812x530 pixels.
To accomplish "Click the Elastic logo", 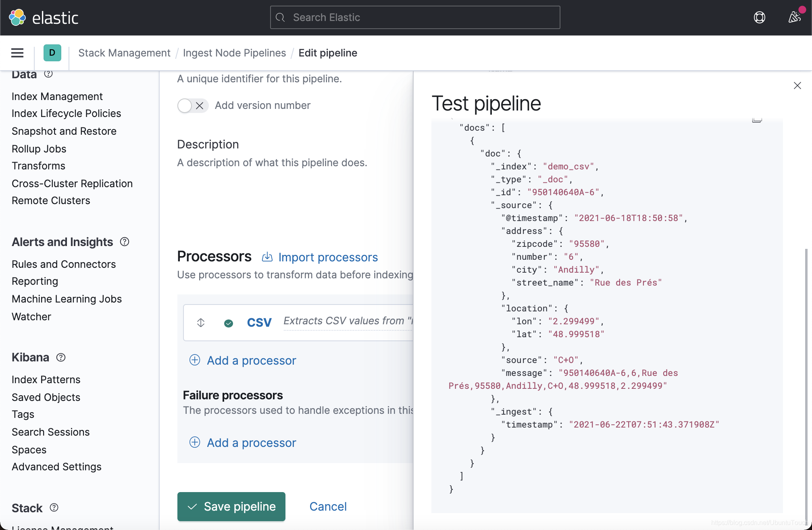I will [x=44, y=17].
